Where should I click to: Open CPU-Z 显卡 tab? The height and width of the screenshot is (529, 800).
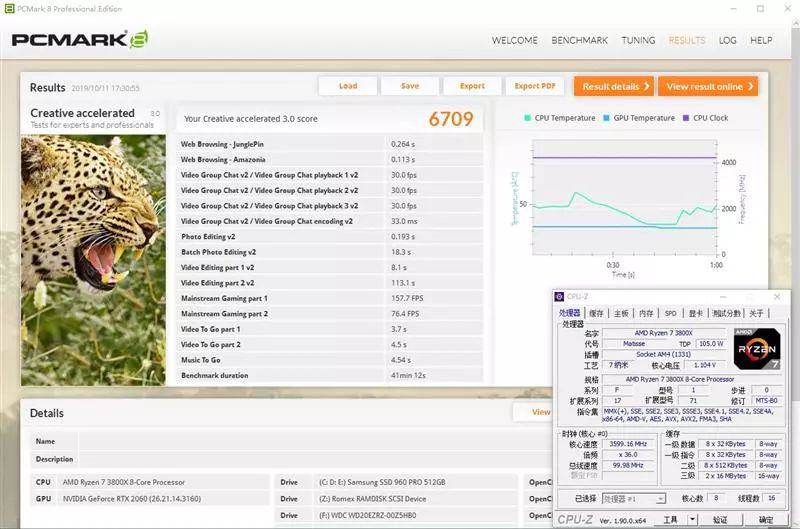point(695,313)
